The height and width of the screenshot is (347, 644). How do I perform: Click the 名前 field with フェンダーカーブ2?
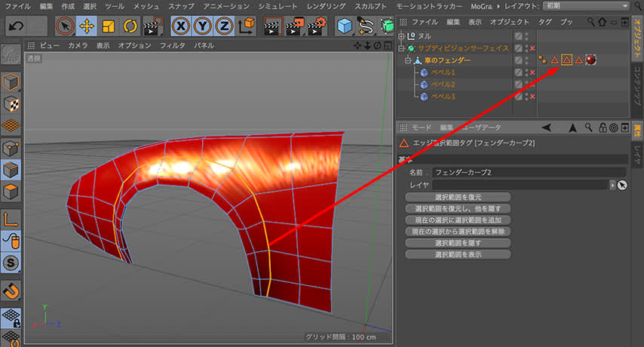528,173
